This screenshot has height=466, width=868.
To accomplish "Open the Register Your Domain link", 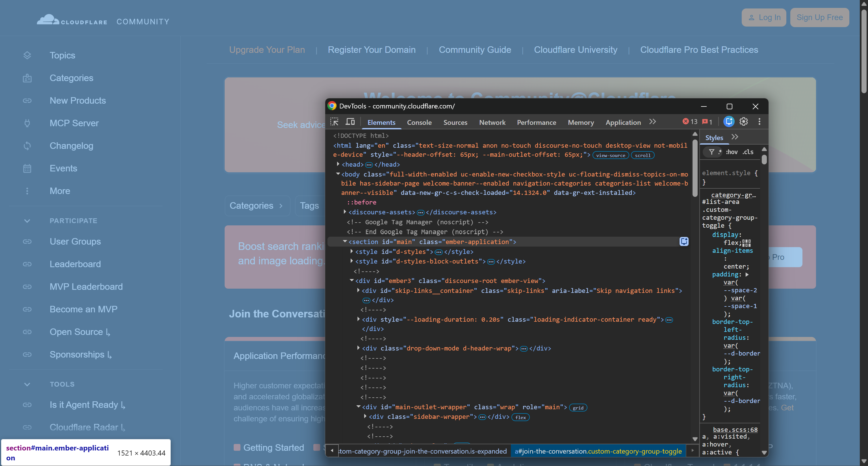I will [371, 49].
